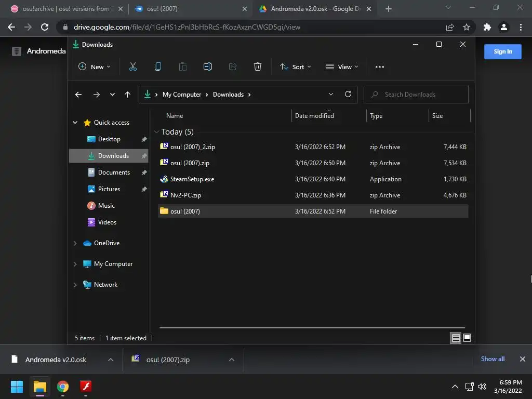Viewport: 532px width, 399px height.
Task: Click the Search Downloads field
Action: [x=416, y=95]
